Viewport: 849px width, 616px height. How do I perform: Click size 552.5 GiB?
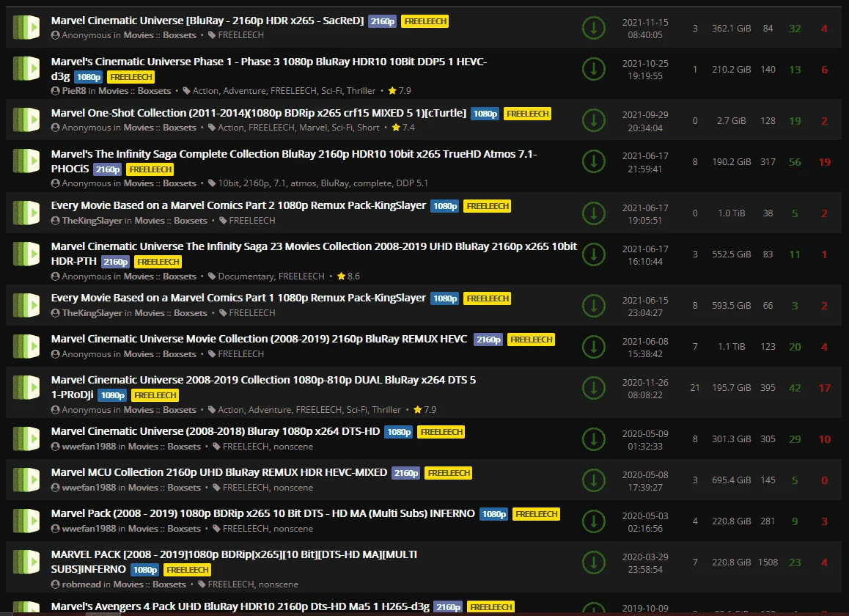pos(732,254)
